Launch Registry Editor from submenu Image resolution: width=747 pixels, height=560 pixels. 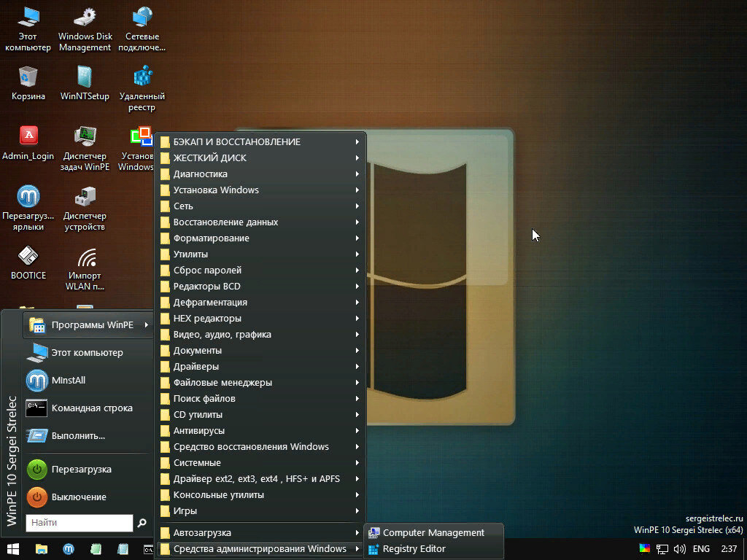click(433, 548)
